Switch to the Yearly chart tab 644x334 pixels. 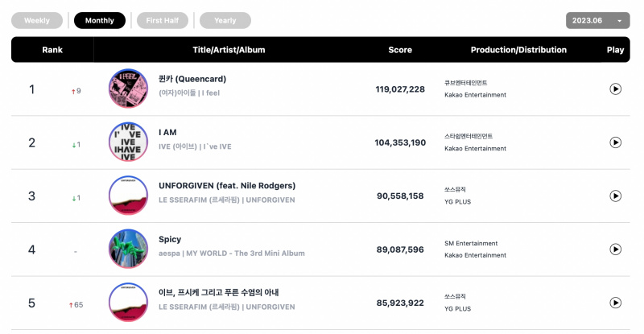point(225,21)
